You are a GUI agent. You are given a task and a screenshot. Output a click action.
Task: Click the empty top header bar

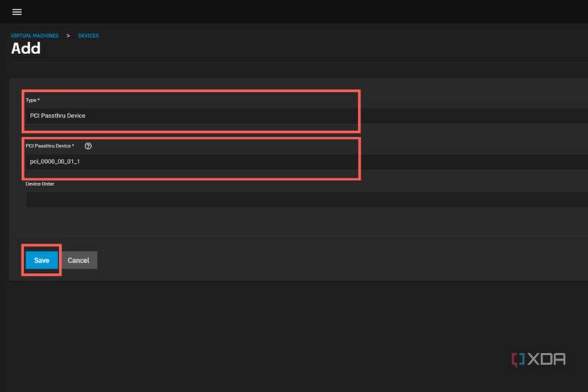tap(285, 12)
